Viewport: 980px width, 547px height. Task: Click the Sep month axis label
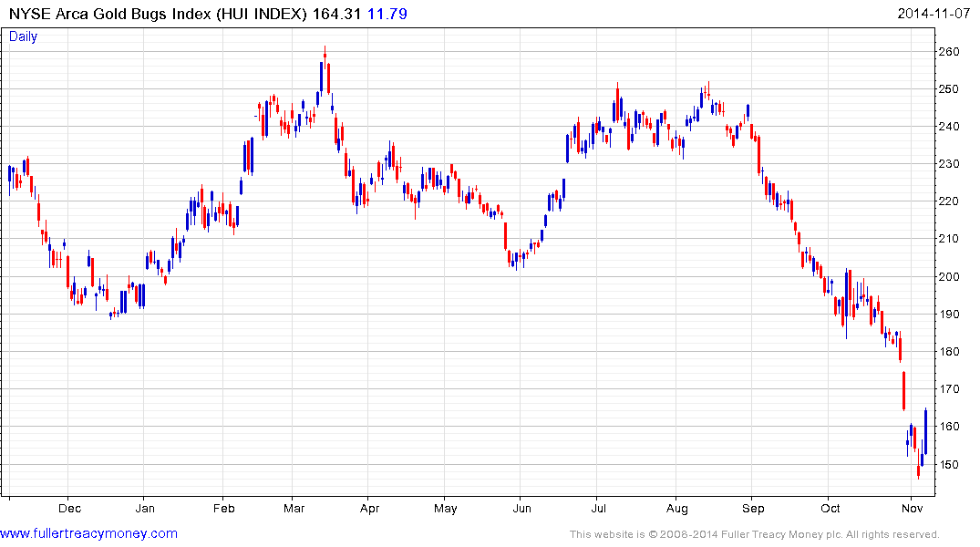click(753, 508)
